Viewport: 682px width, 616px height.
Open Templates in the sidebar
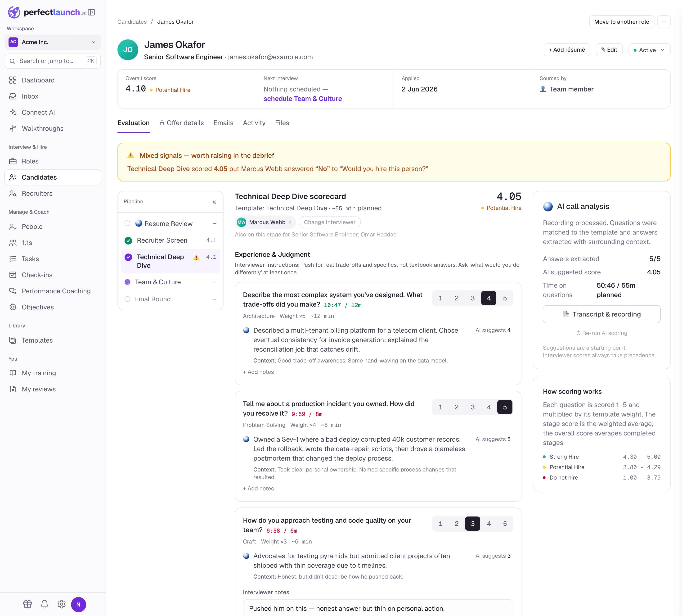[x=53, y=340]
